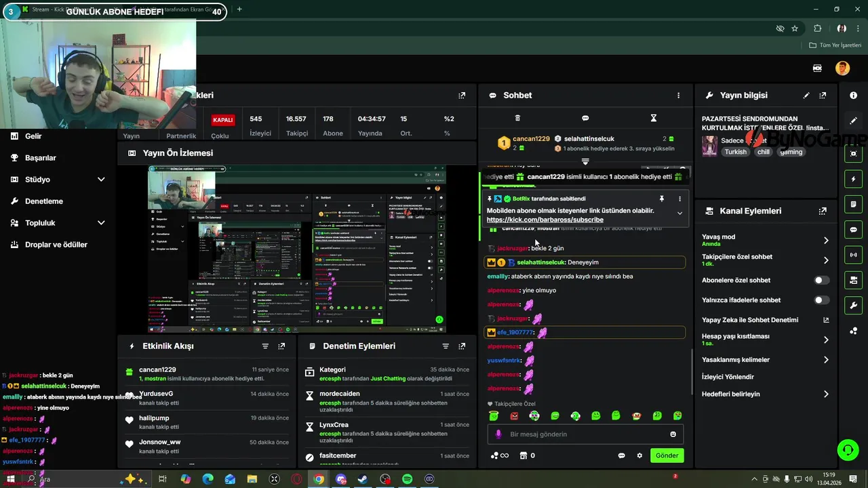Open chat settings gear icon
The image size is (868, 488).
[639, 455]
